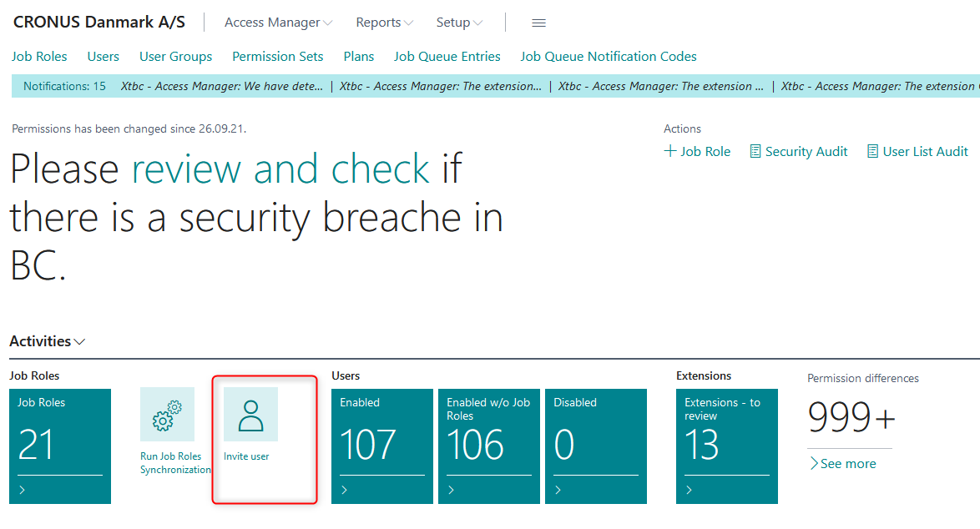Open Security Audit from the Actions area
980x529 pixels.
[798, 151]
